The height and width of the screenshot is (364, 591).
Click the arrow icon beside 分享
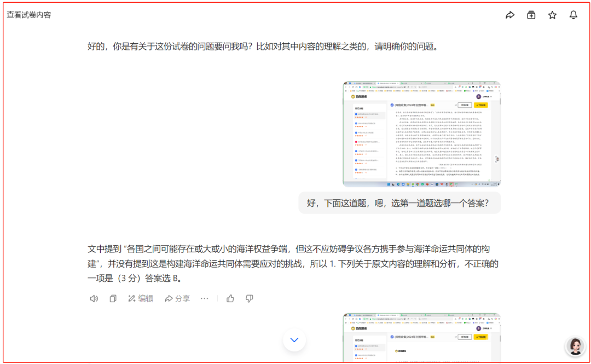[168, 298]
